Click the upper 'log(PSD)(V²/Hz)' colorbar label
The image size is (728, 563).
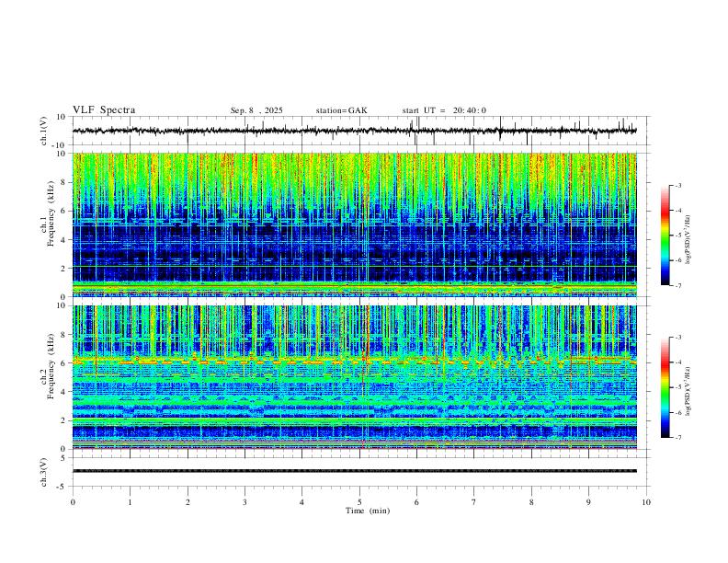coord(688,240)
